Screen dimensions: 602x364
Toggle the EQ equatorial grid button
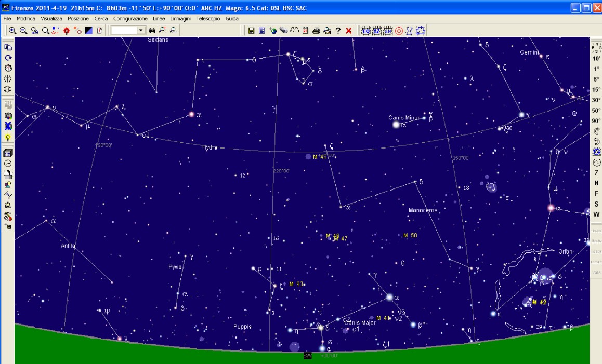point(365,31)
